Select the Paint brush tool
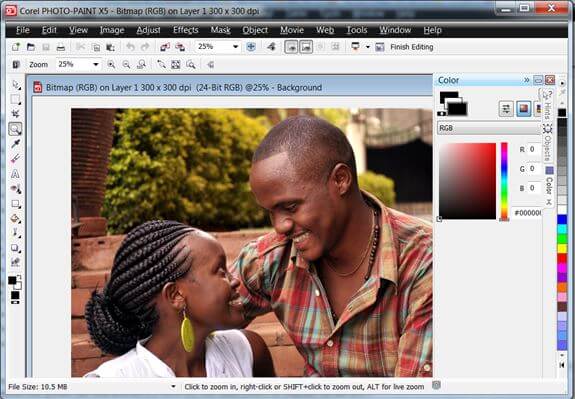 click(15, 233)
